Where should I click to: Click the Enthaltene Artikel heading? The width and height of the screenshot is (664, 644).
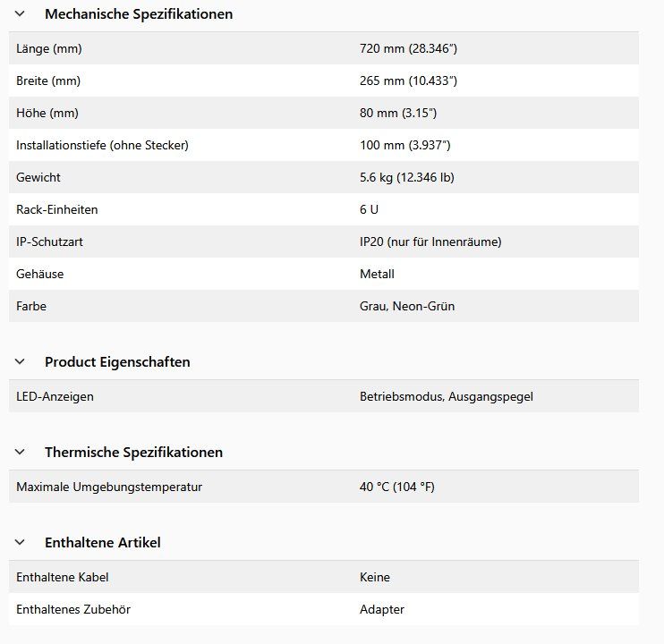pyautogui.click(x=103, y=542)
